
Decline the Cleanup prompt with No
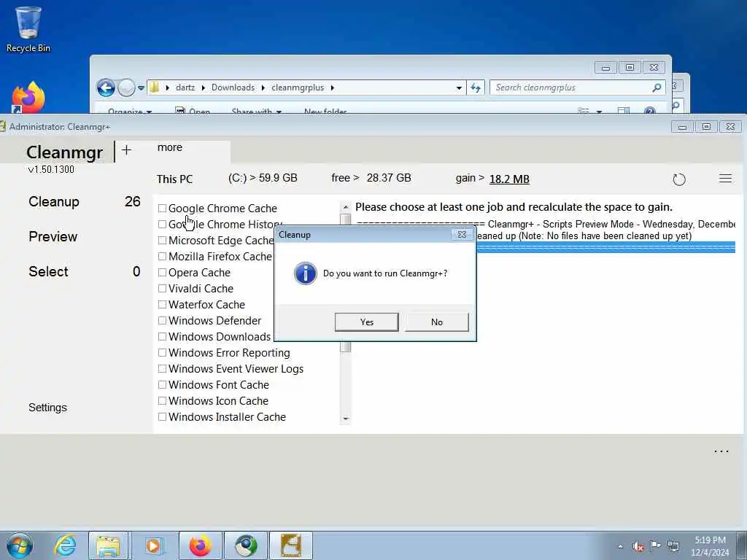[437, 322]
